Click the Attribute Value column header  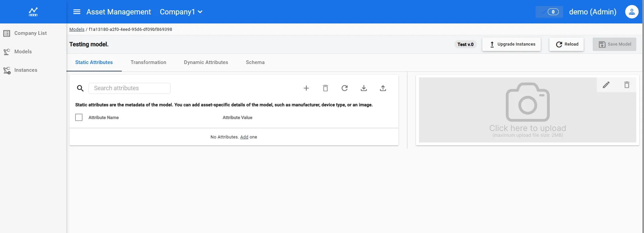coord(237,118)
